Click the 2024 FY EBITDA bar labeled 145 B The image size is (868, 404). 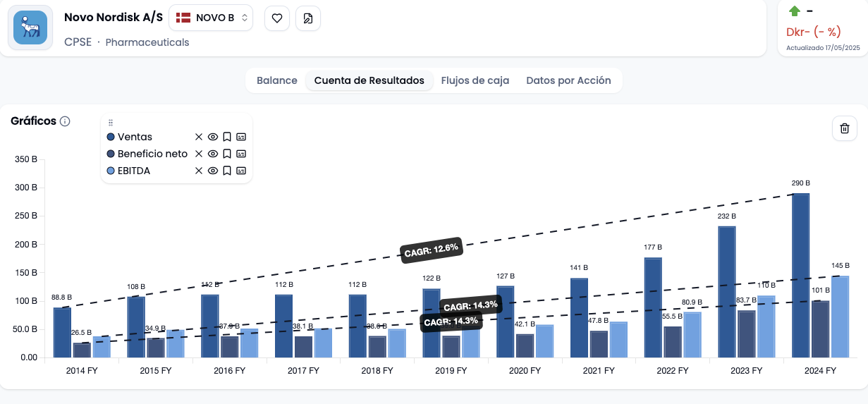pos(841,317)
